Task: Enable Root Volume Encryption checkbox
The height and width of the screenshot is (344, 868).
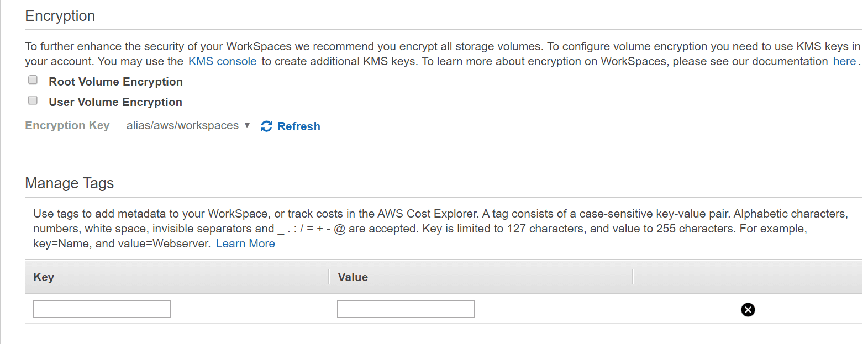Action: pos(33,80)
